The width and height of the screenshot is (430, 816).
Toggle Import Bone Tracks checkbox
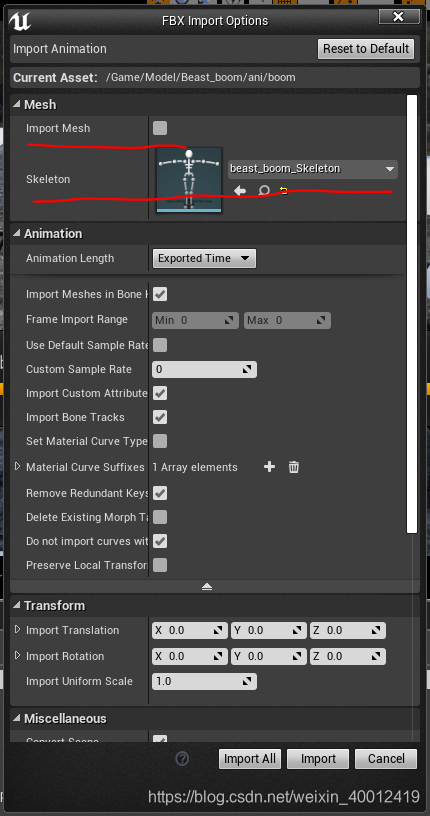160,417
